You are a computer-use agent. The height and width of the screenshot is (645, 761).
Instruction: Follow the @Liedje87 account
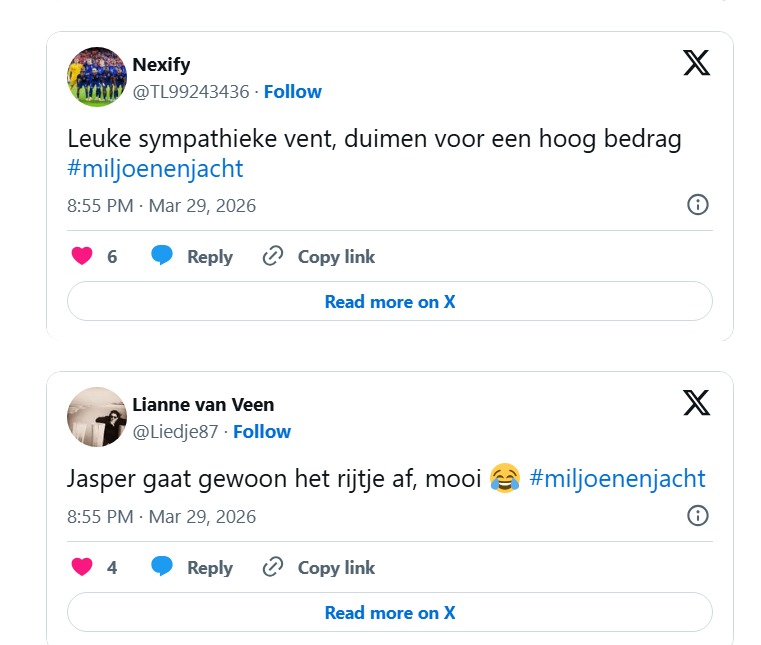pos(262,431)
